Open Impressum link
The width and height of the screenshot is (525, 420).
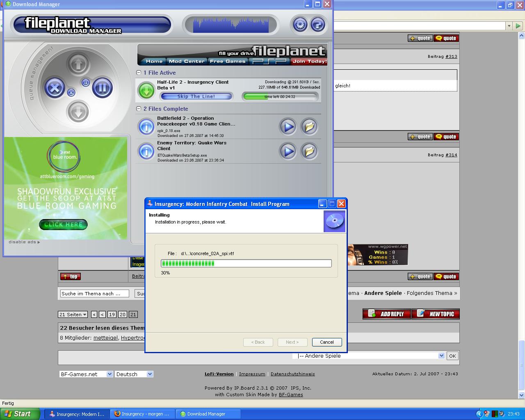click(x=252, y=374)
